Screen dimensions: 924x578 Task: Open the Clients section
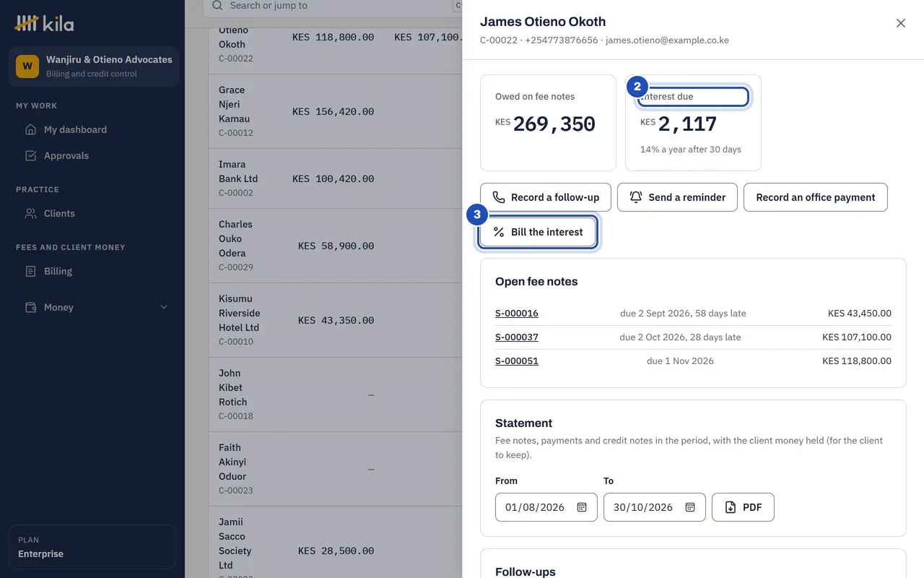tap(92, 214)
